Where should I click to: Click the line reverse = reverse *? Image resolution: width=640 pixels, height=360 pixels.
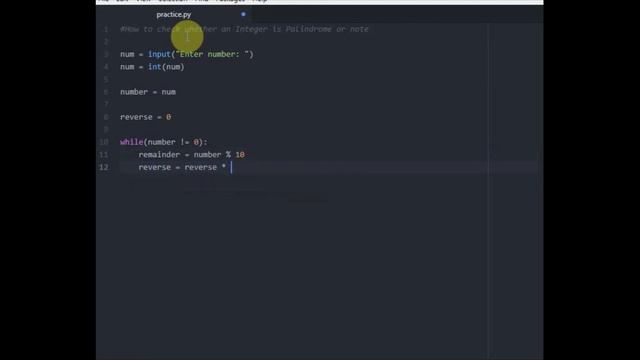tap(182, 167)
